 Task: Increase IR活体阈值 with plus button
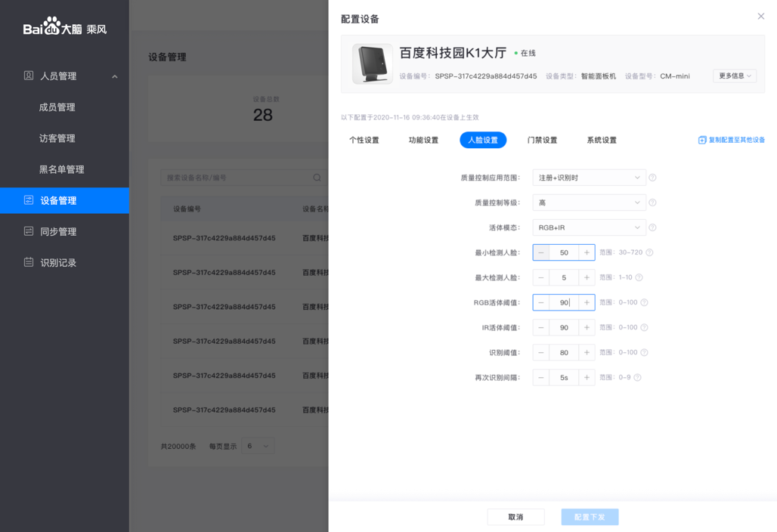click(x=587, y=327)
